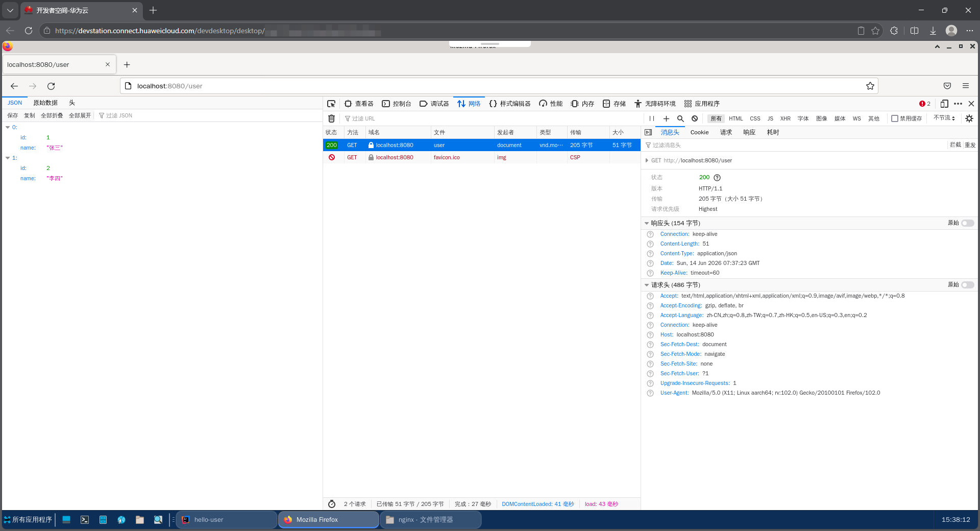Open Firefox Pocket save icon
Viewport: 980px width, 531px height.
[947, 86]
